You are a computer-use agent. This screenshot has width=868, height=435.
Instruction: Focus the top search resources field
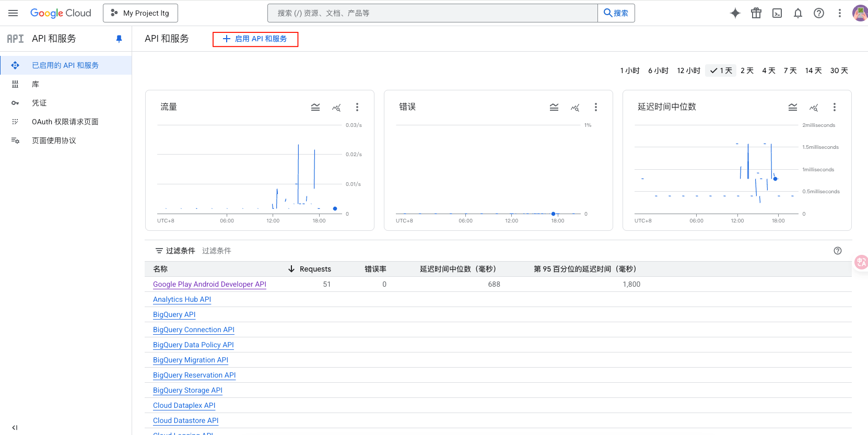coord(432,13)
